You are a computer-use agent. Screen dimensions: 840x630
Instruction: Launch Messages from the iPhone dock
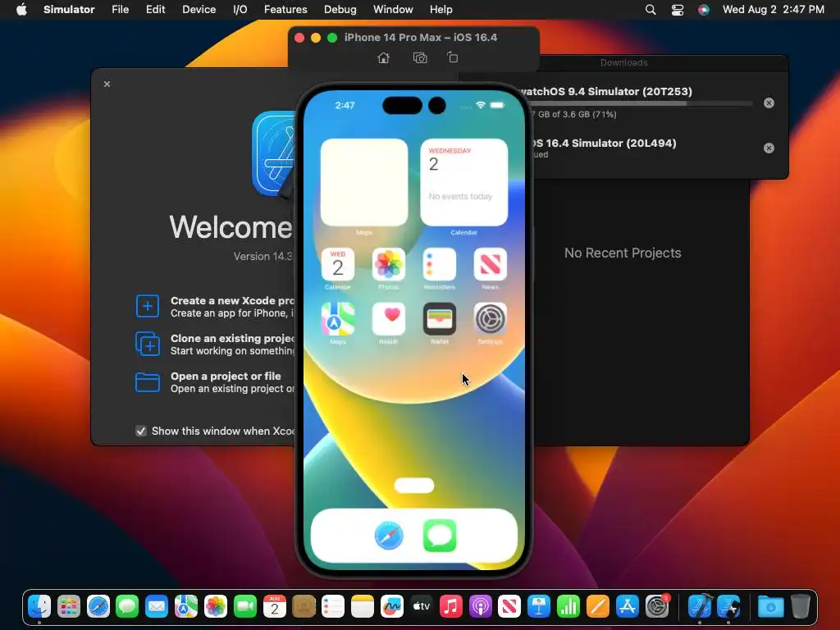(x=440, y=535)
